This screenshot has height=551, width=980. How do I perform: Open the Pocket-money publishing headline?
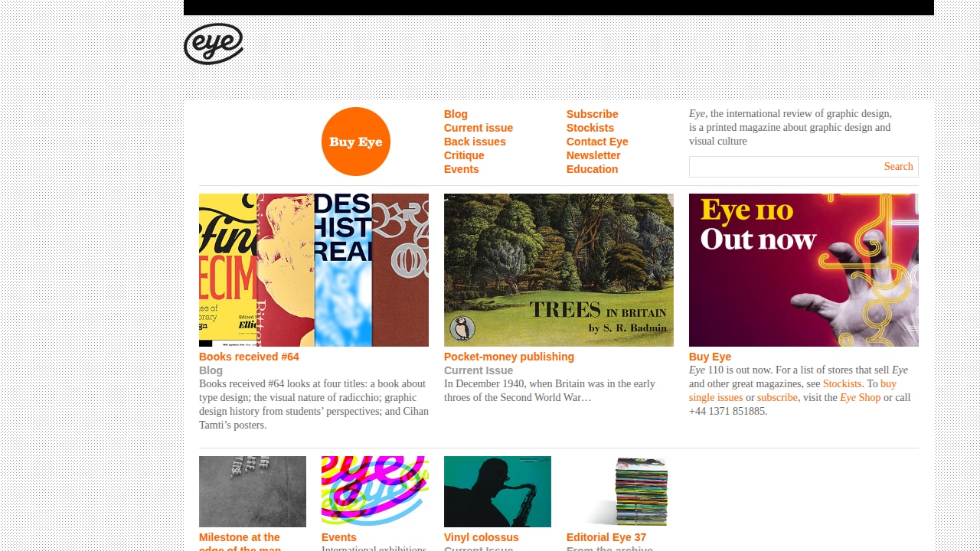[509, 357]
